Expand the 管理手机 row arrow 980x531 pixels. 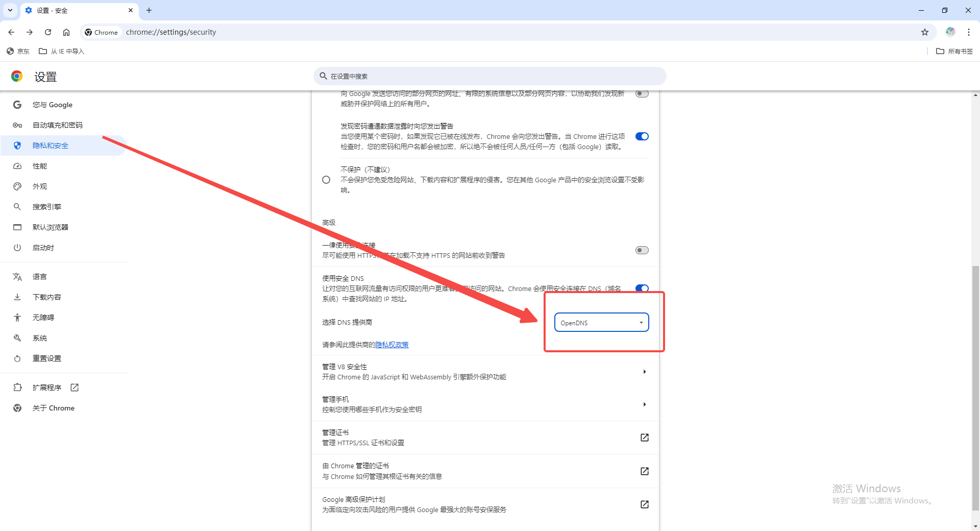645,404
